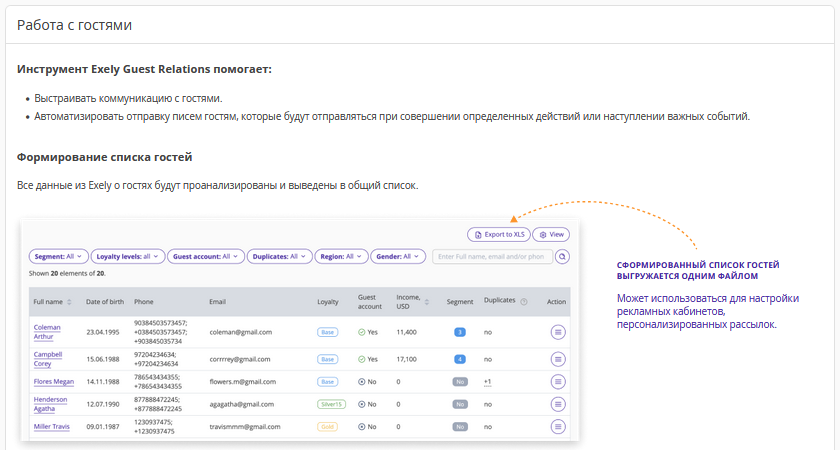Image resolution: width=840 pixels, height=450 pixels.
Task: Open action menu for Flores Megan
Action: [x=557, y=381]
